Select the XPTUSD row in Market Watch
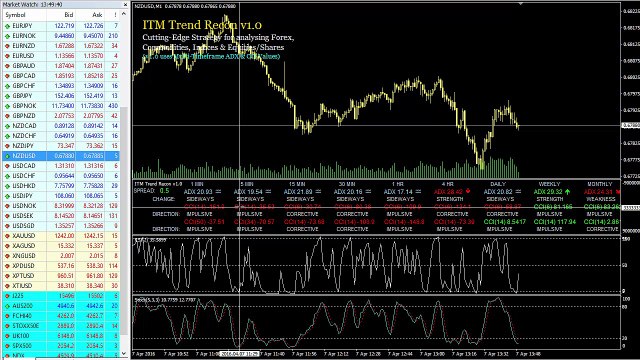Screen dimensions: 640x360 pos(61,276)
